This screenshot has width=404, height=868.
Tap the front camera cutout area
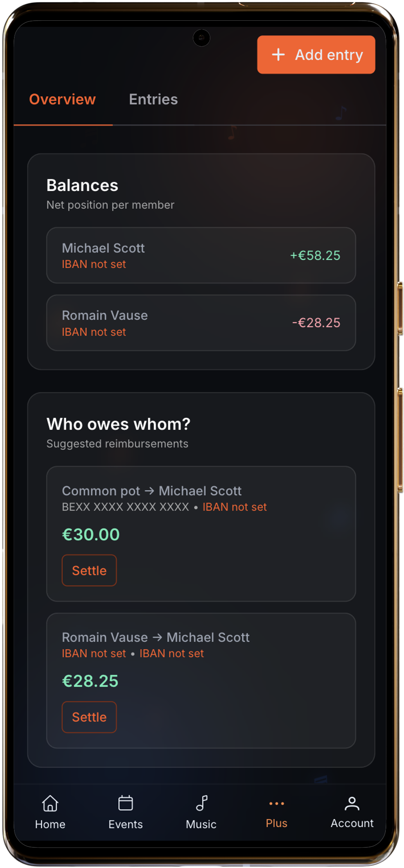pyautogui.click(x=201, y=36)
